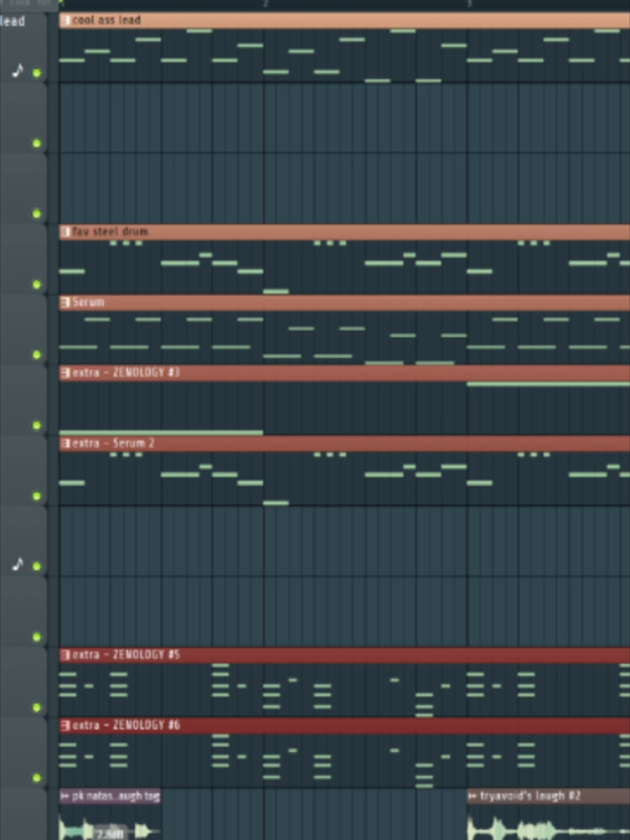This screenshot has width=630, height=840.
Task: Click the bar 3 marker on the timeline ruler
Action: pyautogui.click(x=469, y=4)
